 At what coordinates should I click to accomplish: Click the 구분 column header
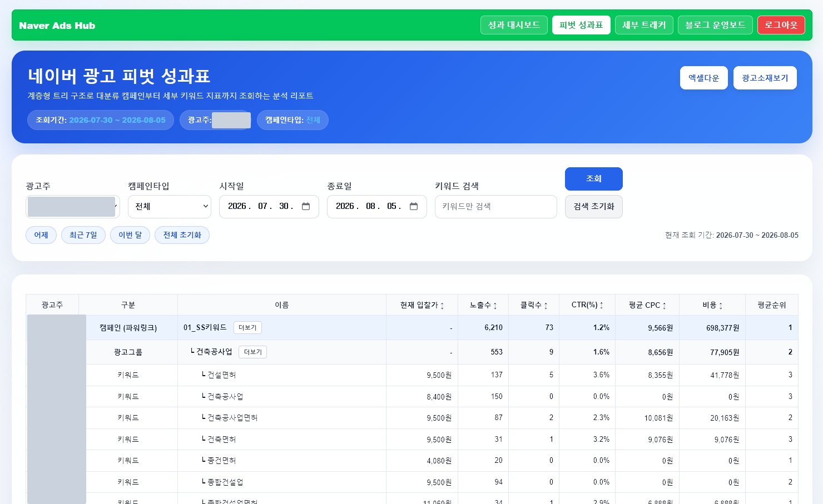click(128, 305)
